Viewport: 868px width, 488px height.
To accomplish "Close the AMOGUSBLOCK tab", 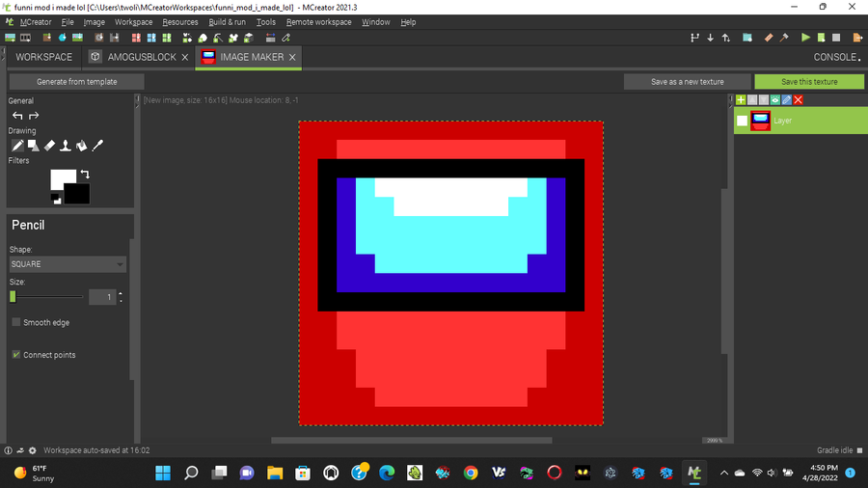I will (185, 57).
